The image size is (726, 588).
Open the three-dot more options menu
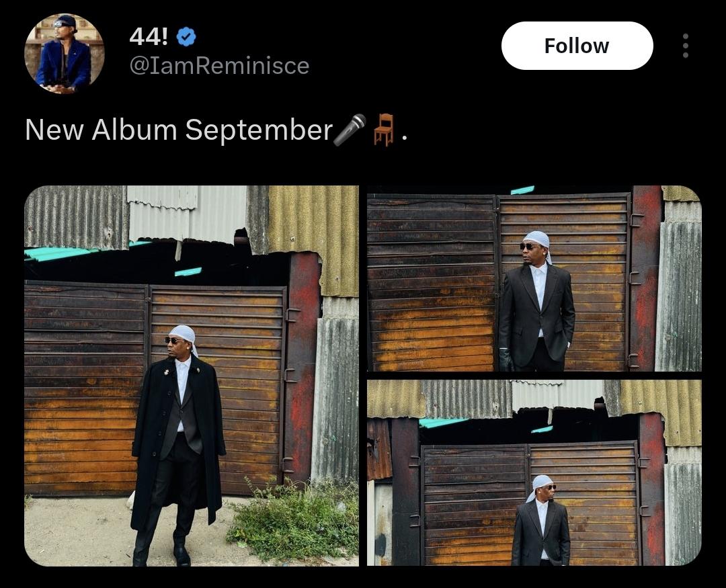pyautogui.click(x=685, y=46)
